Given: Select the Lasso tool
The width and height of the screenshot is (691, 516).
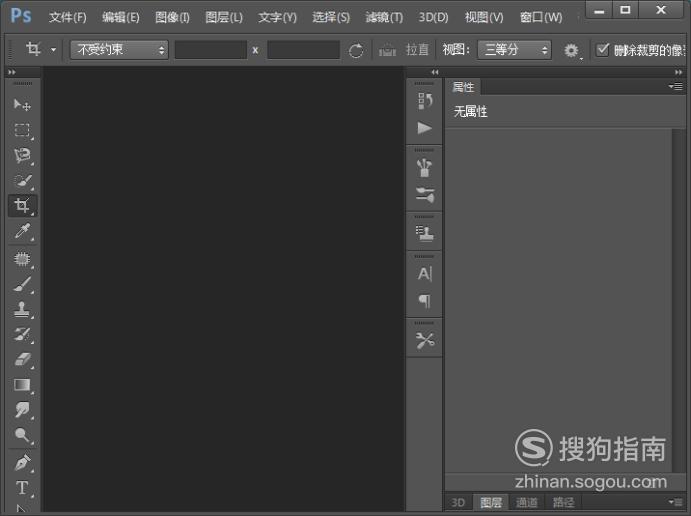Looking at the screenshot, I should click(22, 156).
